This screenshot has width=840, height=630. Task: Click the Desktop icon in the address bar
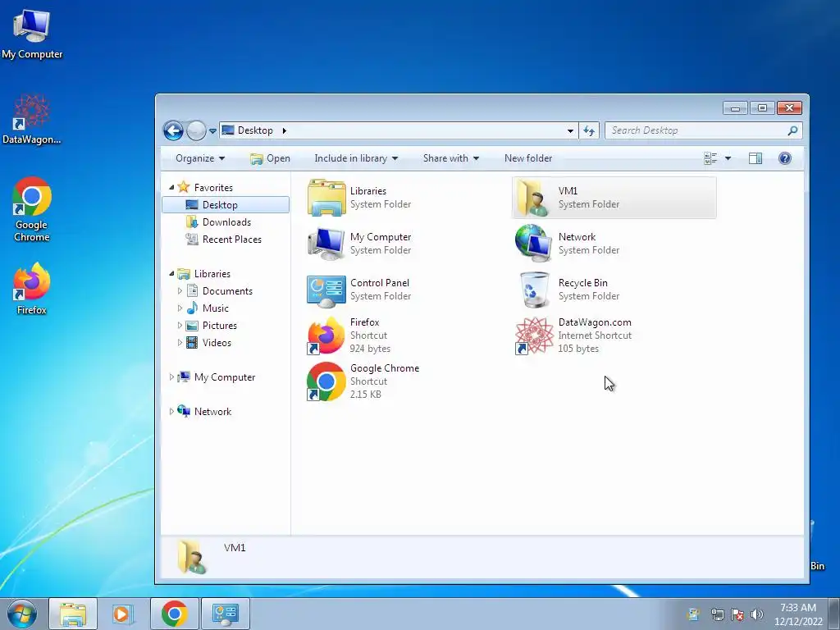click(228, 130)
